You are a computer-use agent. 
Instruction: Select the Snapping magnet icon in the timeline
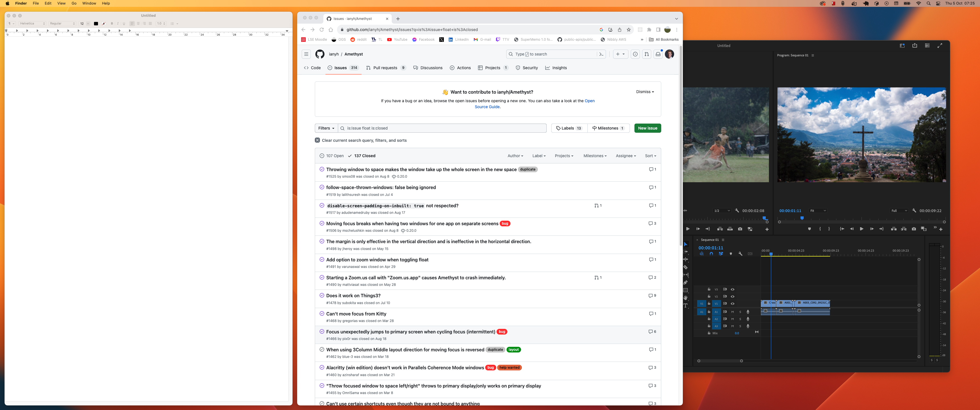pos(711,254)
